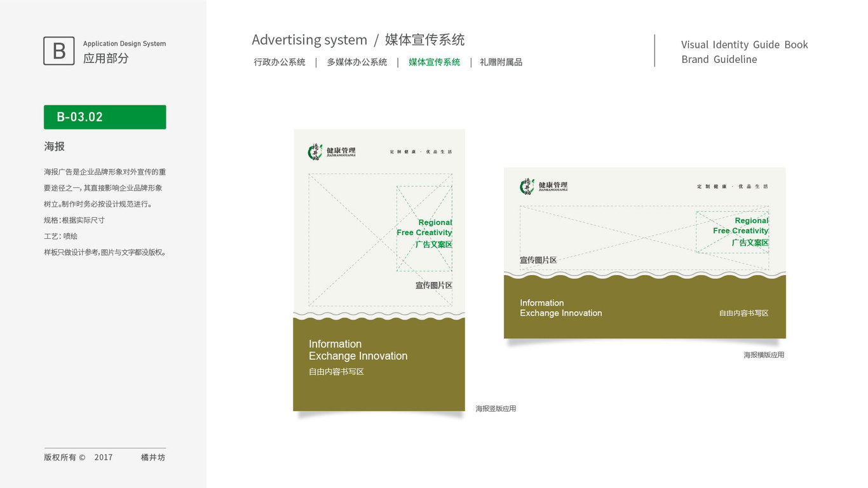Viewport: 868px width, 488px height.
Task: Click the 海报竖版应用 caption
Action: coord(496,409)
